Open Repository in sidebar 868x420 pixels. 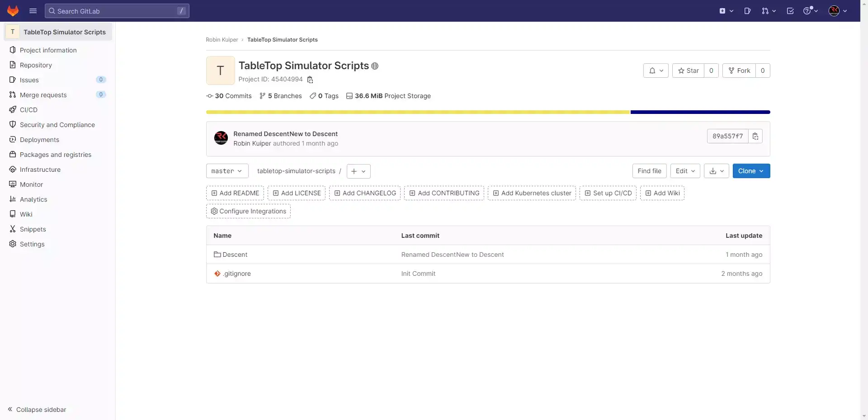pyautogui.click(x=58, y=65)
